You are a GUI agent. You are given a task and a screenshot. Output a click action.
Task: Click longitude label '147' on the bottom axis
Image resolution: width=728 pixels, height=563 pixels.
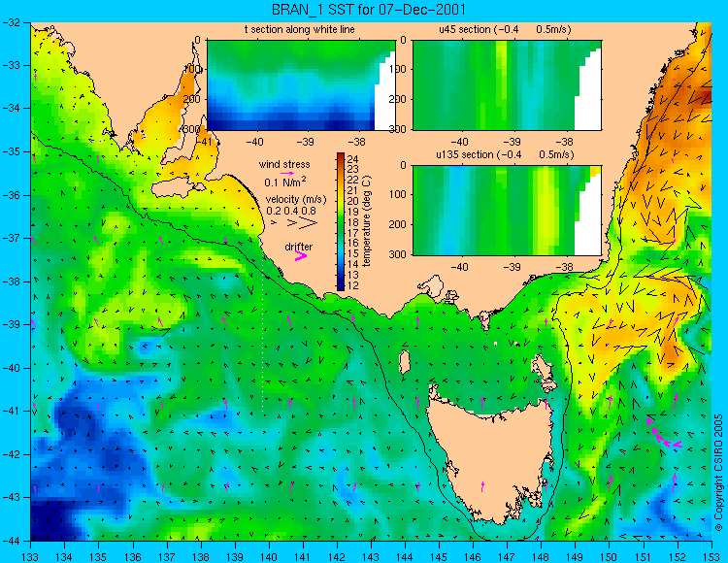[507, 556]
